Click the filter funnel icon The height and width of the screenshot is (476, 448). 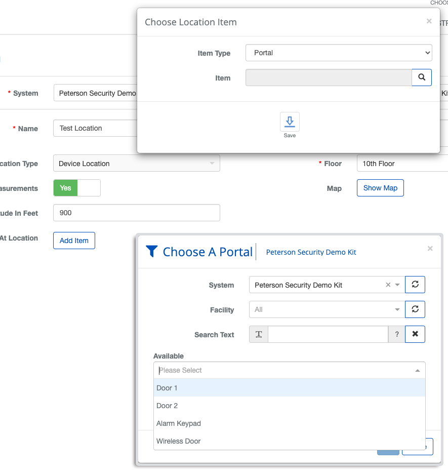[x=151, y=252]
